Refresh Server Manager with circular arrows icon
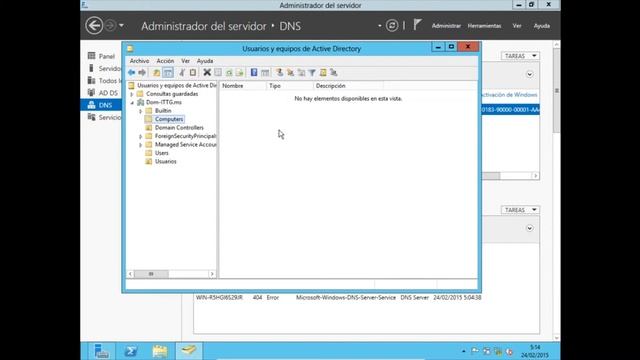Image resolution: width=640 pixels, height=360 pixels. click(x=392, y=26)
